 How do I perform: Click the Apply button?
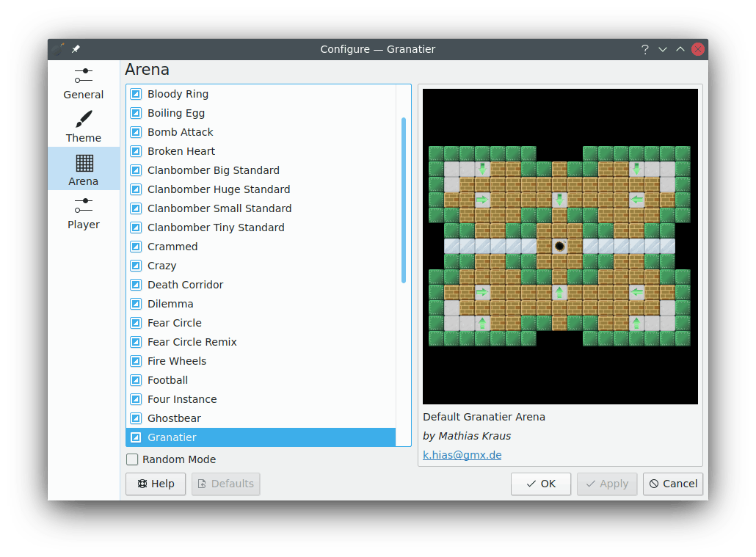tap(607, 484)
